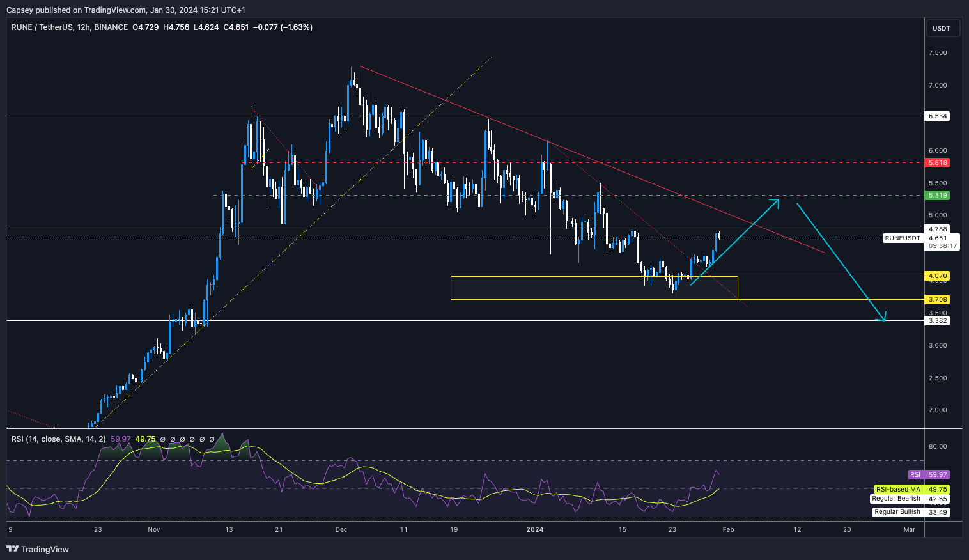
Task: Open the RSI indicator settings title
Action: click(x=59, y=439)
